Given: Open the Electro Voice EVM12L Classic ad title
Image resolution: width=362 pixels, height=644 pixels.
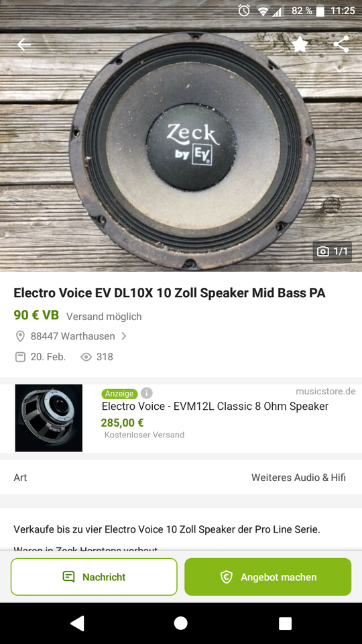Looking at the screenshot, I should (x=215, y=407).
